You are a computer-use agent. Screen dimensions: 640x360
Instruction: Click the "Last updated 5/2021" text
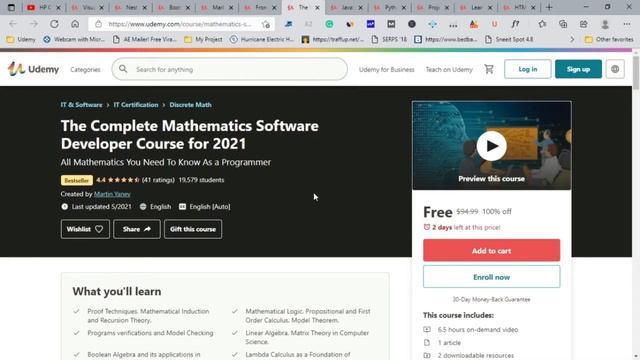tap(102, 207)
